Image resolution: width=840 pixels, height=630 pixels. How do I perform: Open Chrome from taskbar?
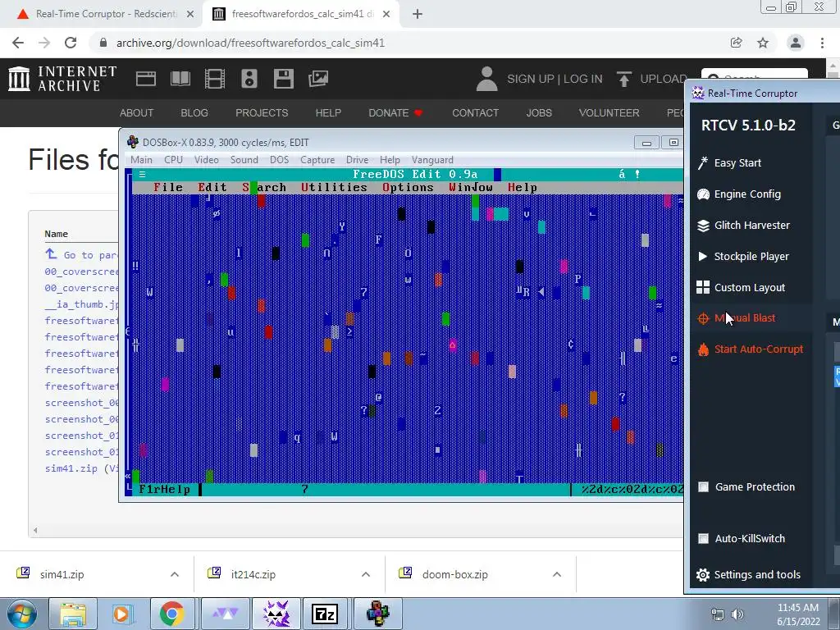tap(171, 614)
